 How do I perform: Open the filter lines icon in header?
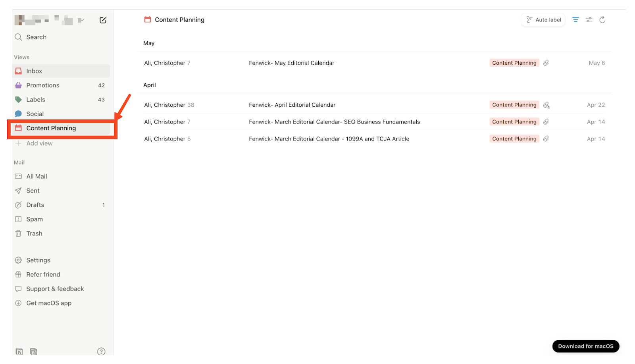575,20
